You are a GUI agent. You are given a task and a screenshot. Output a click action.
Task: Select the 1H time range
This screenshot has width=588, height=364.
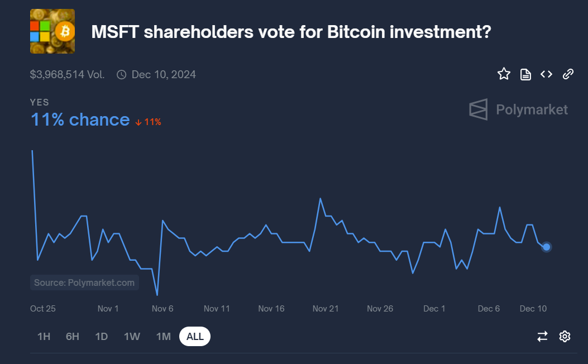[x=44, y=337]
